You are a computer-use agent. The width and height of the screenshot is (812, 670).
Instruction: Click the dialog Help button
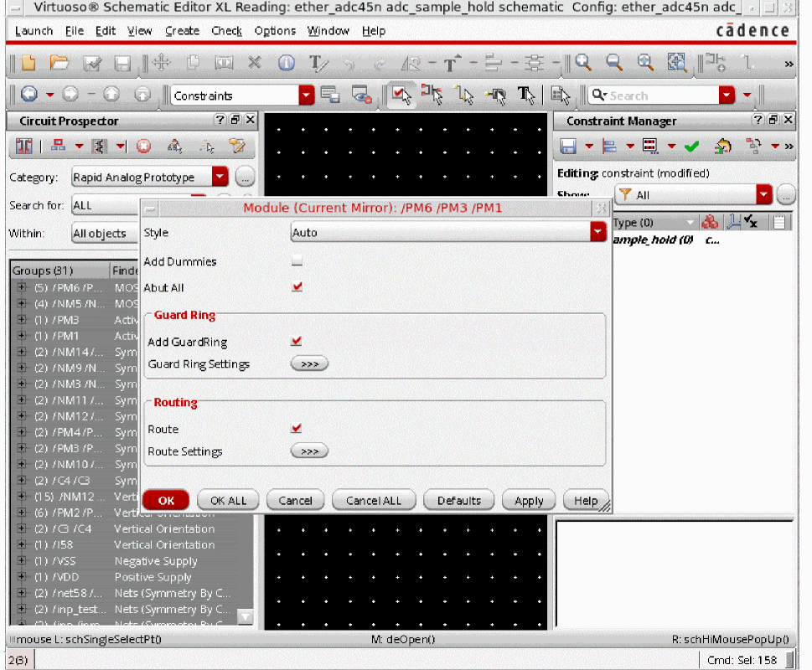pyautogui.click(x=586, y=500)
